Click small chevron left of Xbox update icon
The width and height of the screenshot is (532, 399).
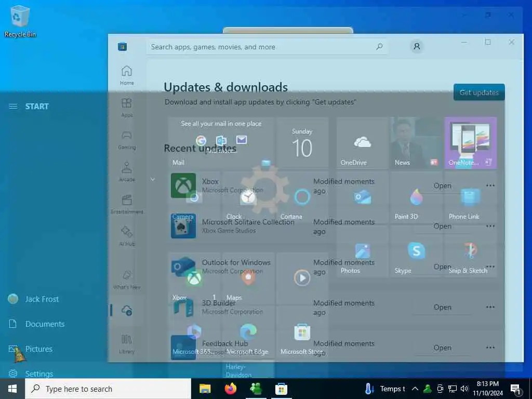pos(153,179)
